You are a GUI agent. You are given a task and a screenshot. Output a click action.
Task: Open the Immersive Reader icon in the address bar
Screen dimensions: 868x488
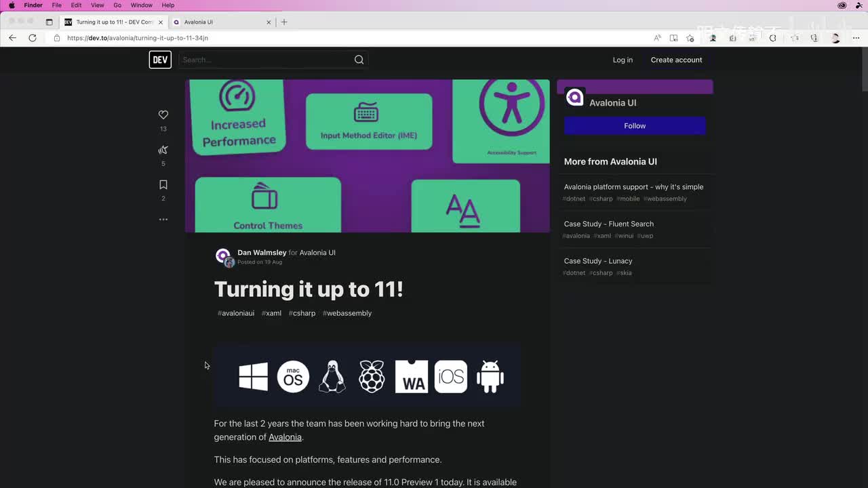[x=673, y=38]
